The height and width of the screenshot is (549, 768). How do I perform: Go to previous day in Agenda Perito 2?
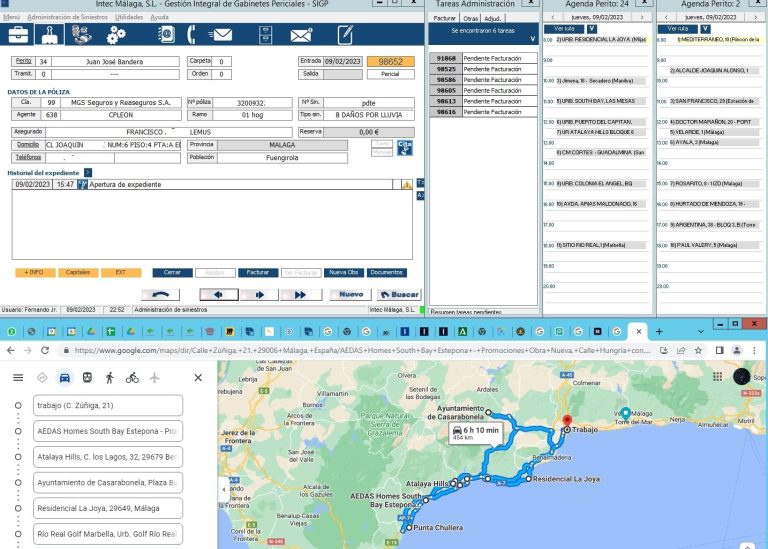pos(666,17)
